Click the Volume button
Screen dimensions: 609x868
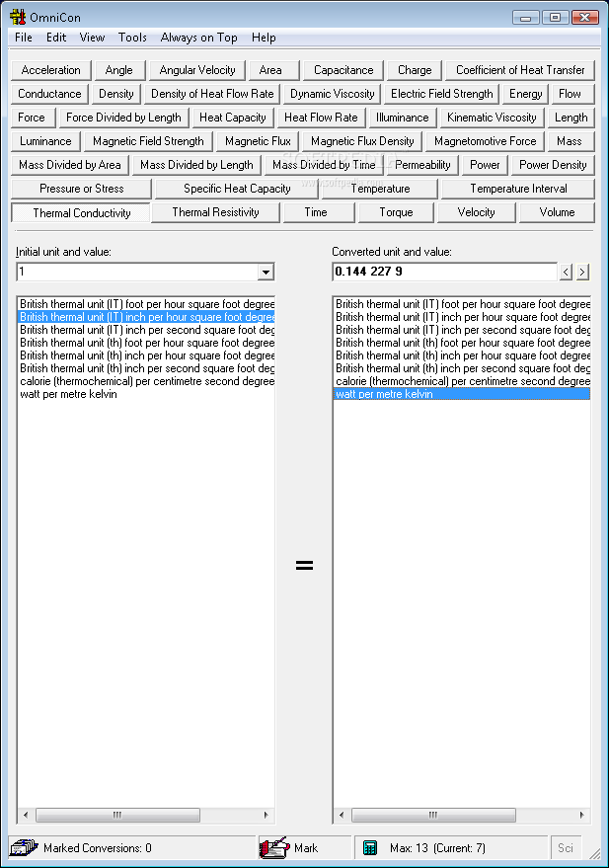tap(557, 213)
